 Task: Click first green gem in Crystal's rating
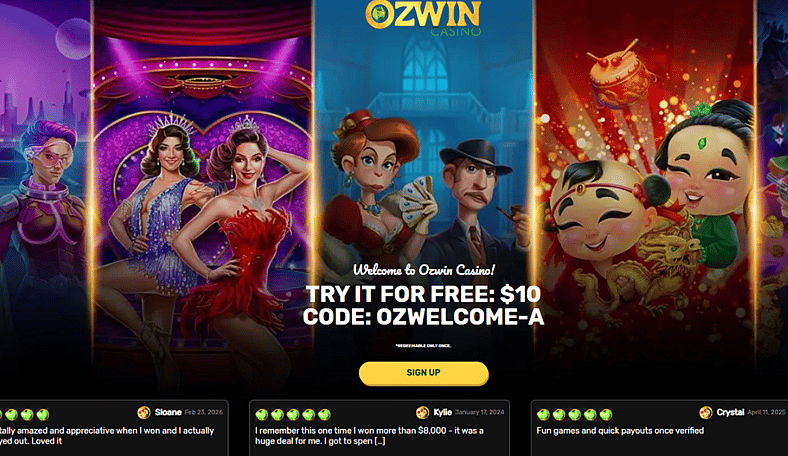(543, 415)
